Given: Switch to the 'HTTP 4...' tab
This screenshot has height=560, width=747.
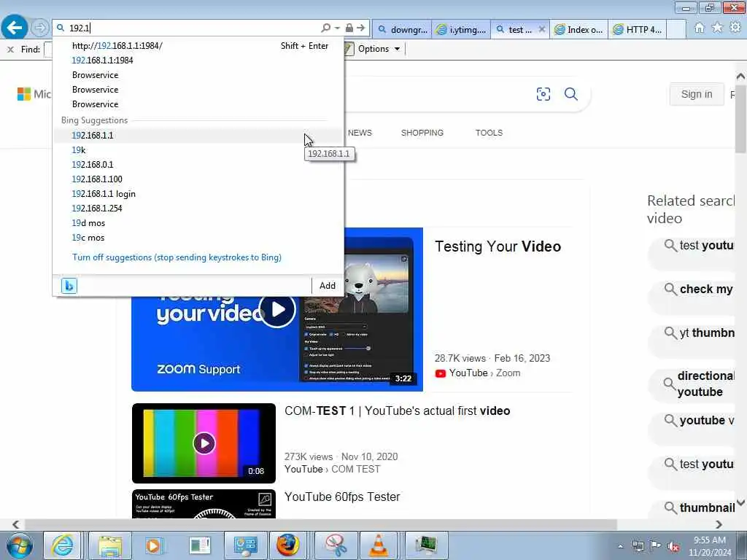Looking at the screenshot, I should tap(637, 29).
